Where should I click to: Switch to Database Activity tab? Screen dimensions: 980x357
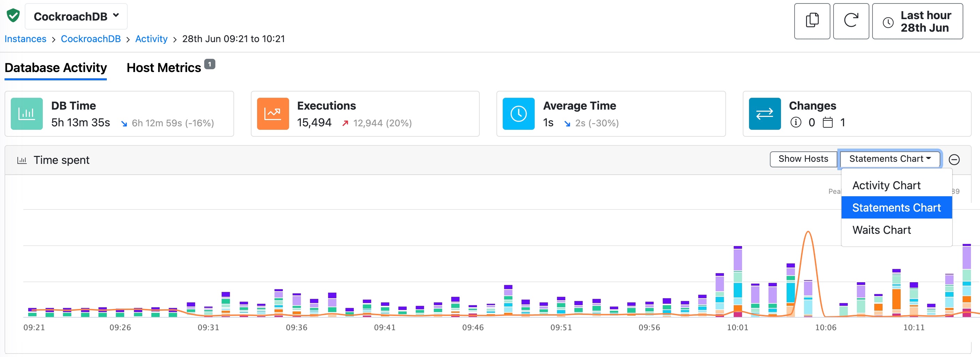(x=56, y=68)
